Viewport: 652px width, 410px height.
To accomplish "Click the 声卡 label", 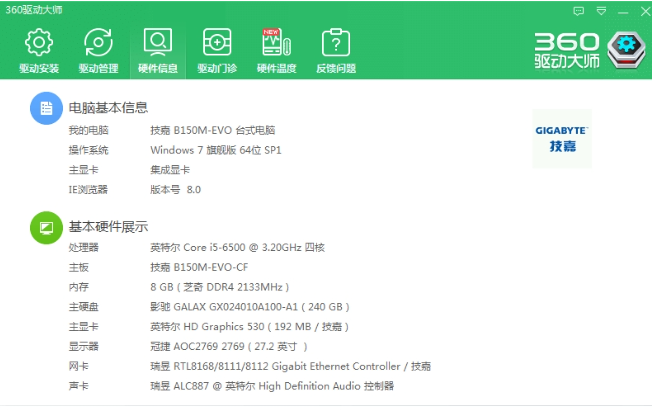I will (x=79, y=386).
